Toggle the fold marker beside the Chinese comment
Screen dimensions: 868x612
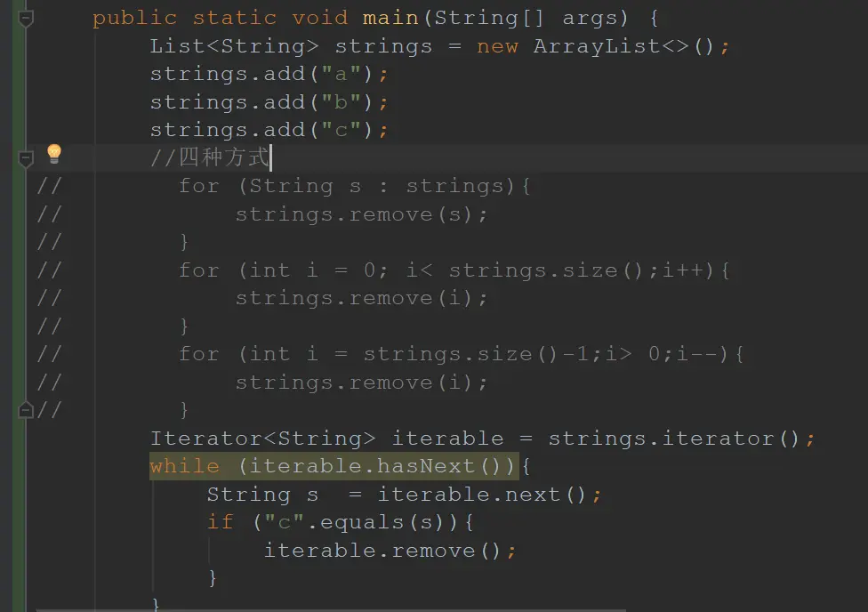pos(26,159)
